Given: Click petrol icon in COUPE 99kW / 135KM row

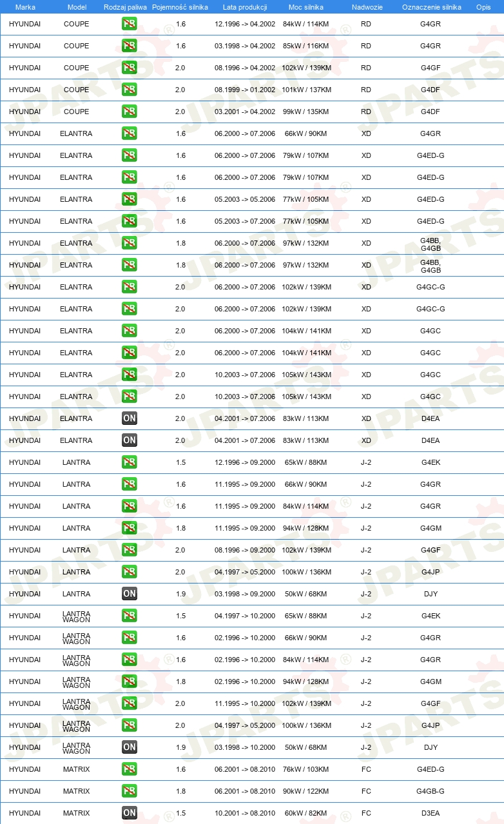Looking at the screenshot, I should tap(129, 112).
